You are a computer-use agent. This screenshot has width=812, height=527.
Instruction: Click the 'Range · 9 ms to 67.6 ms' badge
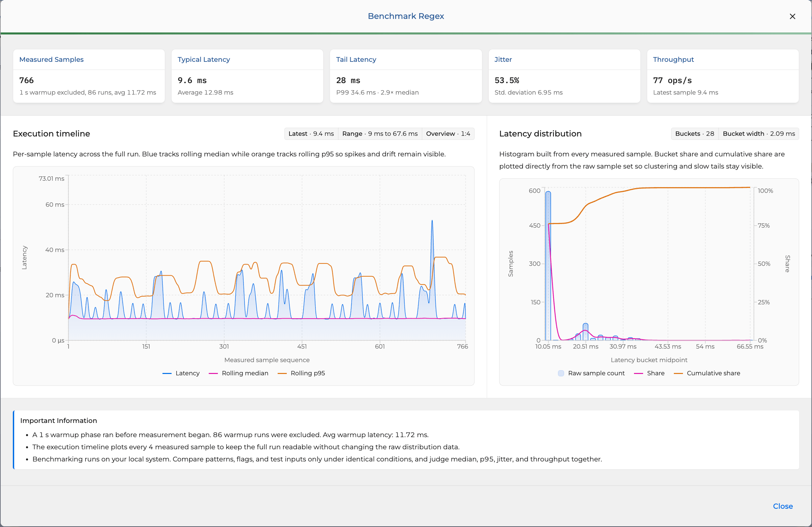[x=380, y=133]
